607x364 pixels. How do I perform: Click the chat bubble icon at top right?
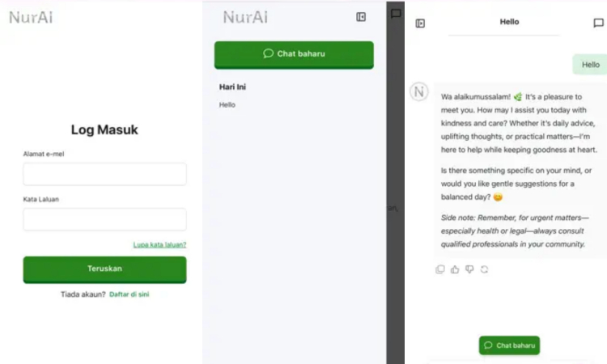598,23
